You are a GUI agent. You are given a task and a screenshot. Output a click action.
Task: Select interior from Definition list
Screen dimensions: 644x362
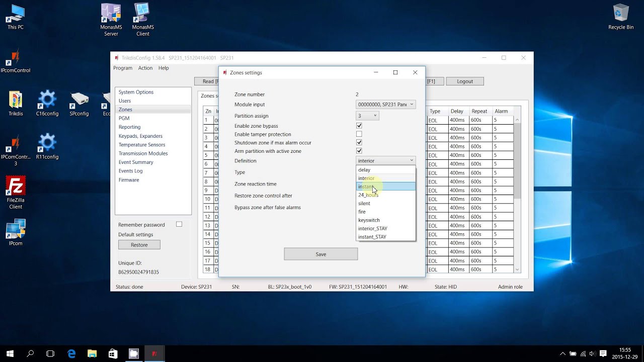pyautogui.click(x=386, y=178)
